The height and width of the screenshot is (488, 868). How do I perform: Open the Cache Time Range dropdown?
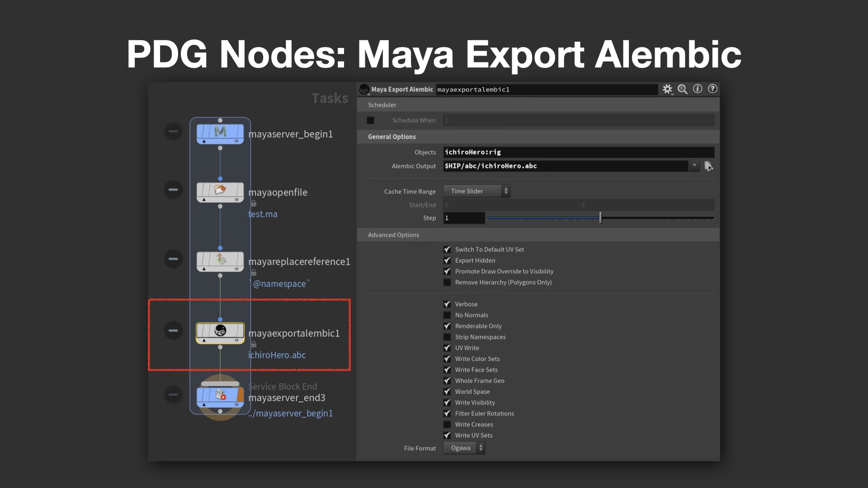[x=477, y=191]
